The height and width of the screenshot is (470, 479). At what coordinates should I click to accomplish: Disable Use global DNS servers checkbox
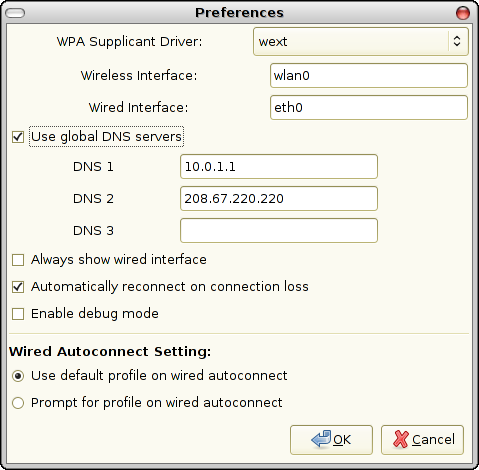(18, 137)
